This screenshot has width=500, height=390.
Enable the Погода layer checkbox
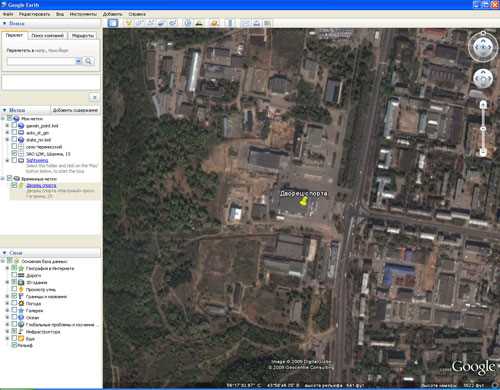coord(14,303)
